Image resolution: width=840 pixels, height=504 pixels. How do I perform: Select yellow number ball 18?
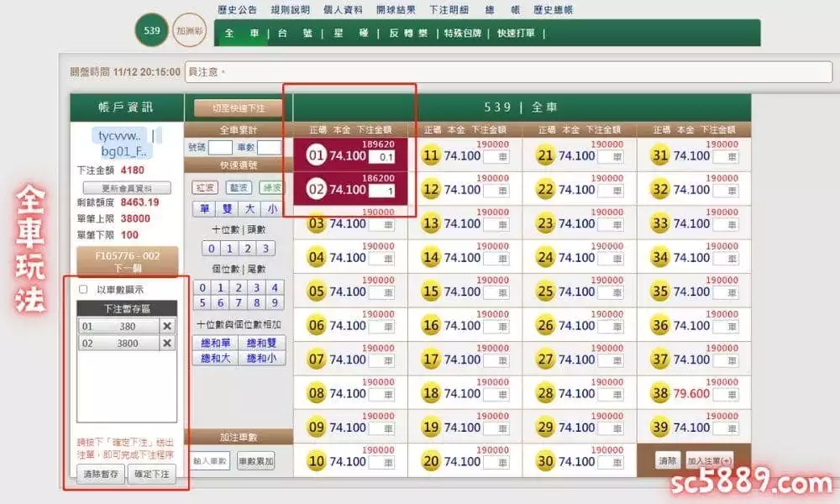[431, 393]
